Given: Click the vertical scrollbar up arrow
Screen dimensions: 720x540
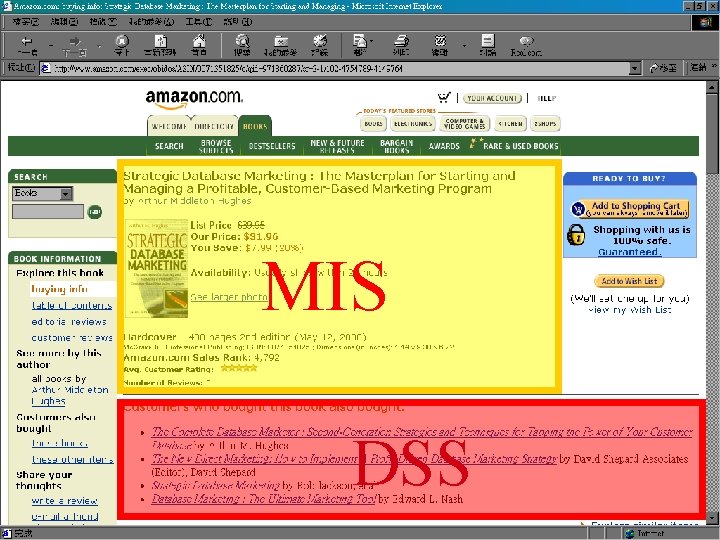Looking at the screenshot, I should coord(712,87).
